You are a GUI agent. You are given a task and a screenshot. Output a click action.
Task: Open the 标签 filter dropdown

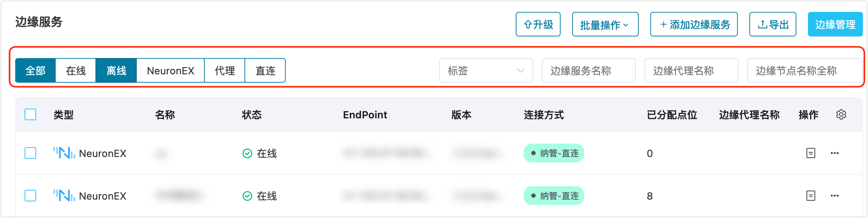[486, 71]
